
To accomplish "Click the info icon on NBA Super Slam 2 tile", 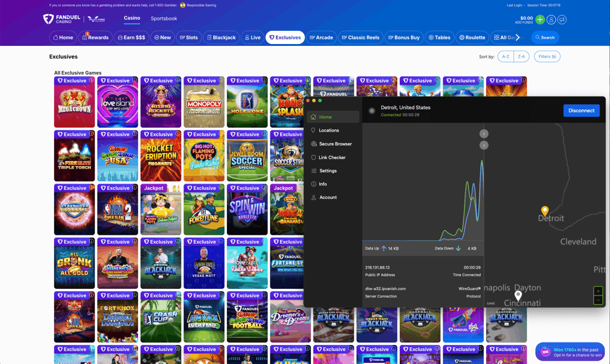I will 135,188.
